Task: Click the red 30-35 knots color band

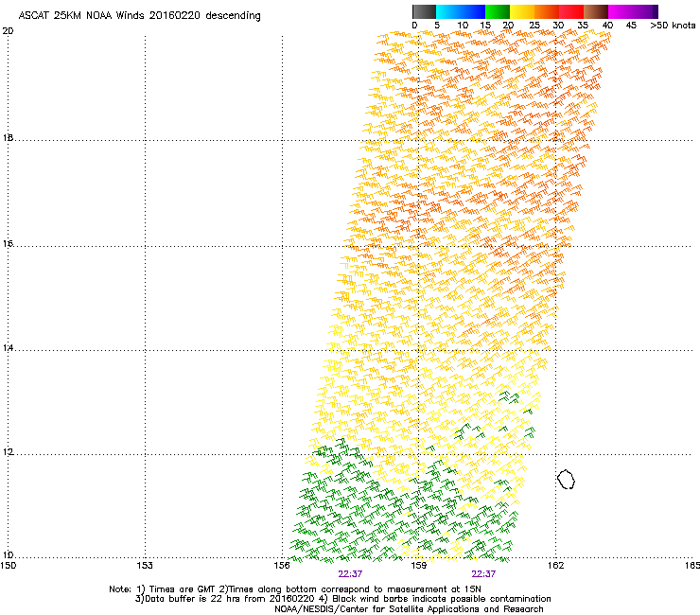Action: coord(571,11)
